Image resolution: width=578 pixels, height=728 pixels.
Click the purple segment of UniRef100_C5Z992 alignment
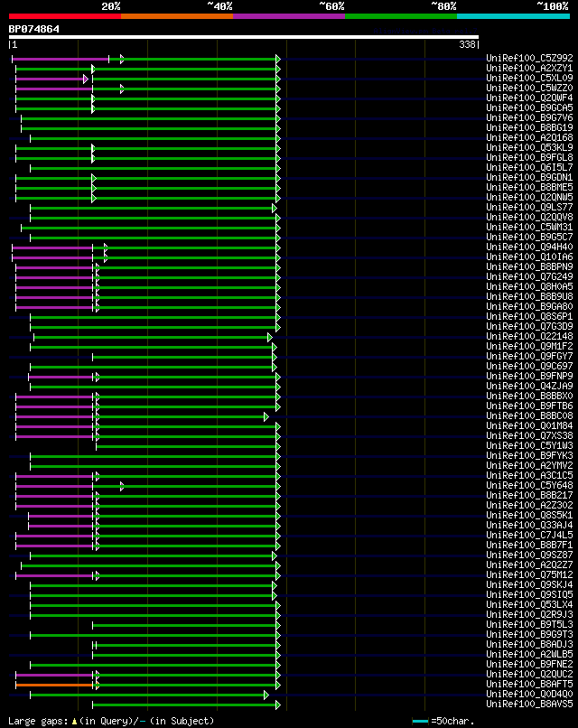click(61, 59)
